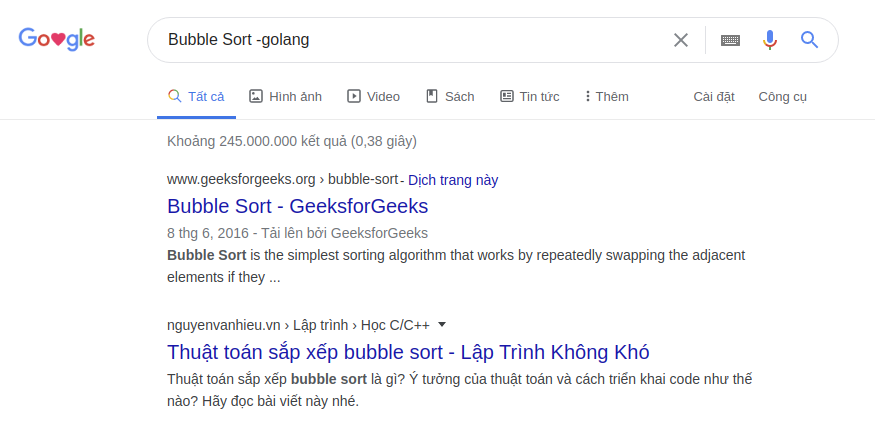The width and height of the screenshot is (875, 431).
Task: Open the on-screen keyboard icon
Action: click(730, 40)
